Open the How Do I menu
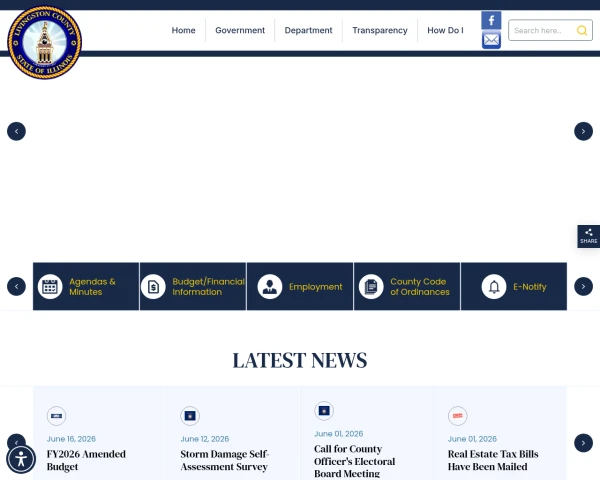 (x=445, y=30)
